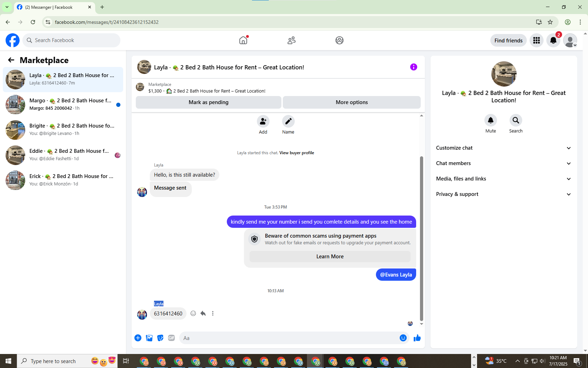Open Windows Task View
The image size is (588, 368).
[x=126, y=361]
